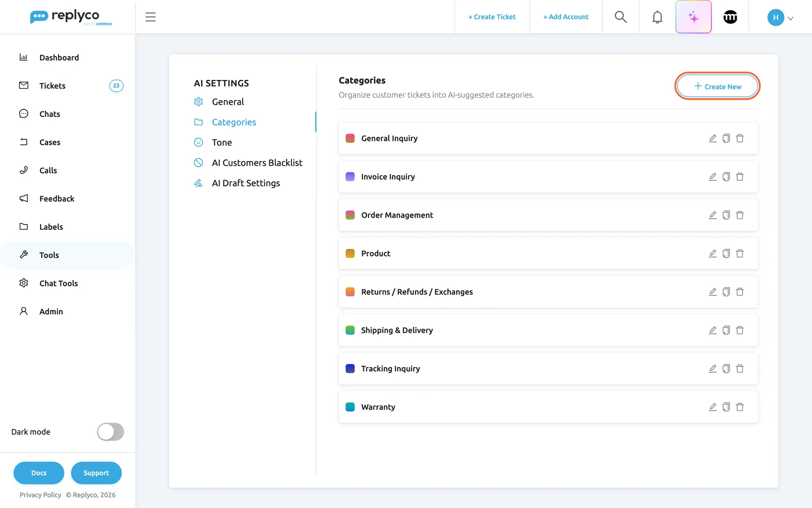Open the Dashboard sidebar item
The width and height of the screenshot is (812, 508).
click(x=68, y=57)
